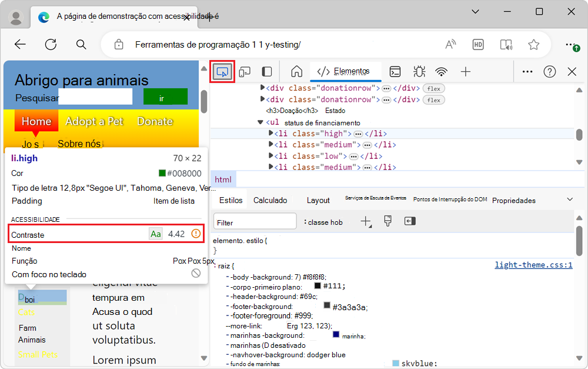Image resolution: width=588 pixels, height=369 pixels.
Task: Expand li class high node
Action: pyautogui.click(x=270, y=133)
